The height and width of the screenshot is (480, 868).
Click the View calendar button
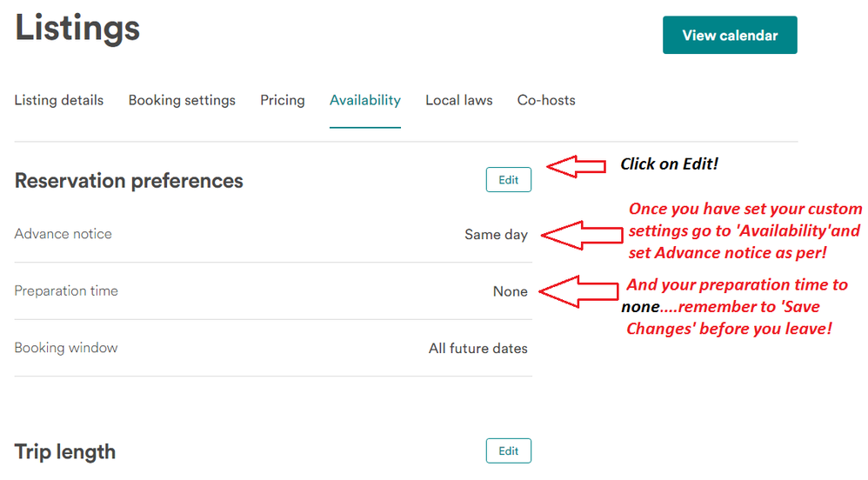click(x=730, y=36)
